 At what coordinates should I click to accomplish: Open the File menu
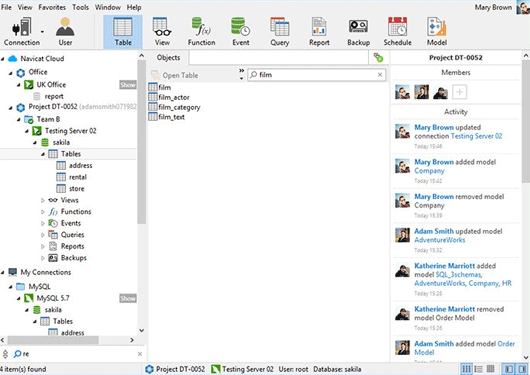point(6,7)
